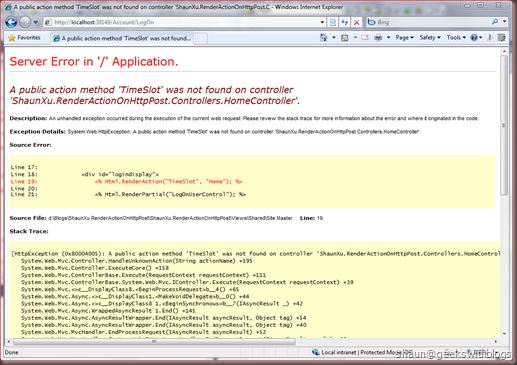The image size is (517, 365).
Task: Click the 'Stack Trace:' label
Action: 29,231
